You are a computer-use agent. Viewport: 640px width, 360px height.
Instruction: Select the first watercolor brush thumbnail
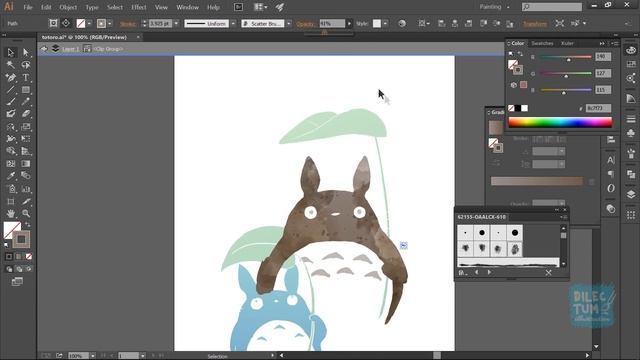(465, 249)
